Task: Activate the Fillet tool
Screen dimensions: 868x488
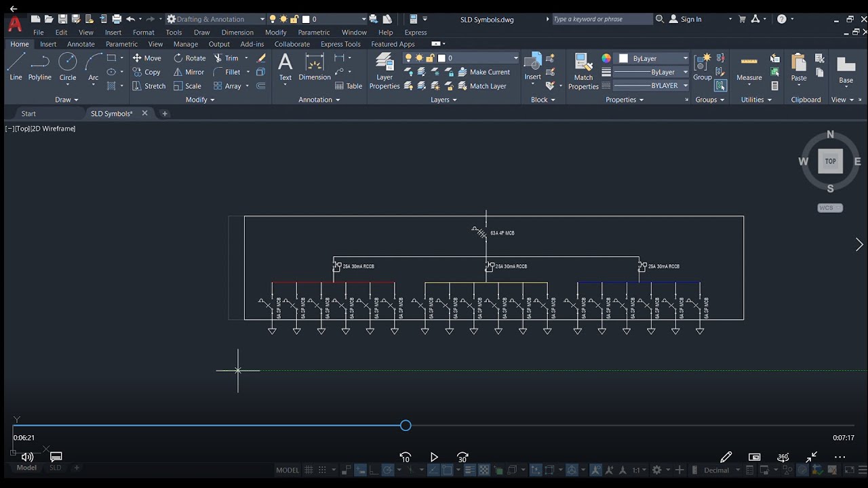Action: [227, 72]
